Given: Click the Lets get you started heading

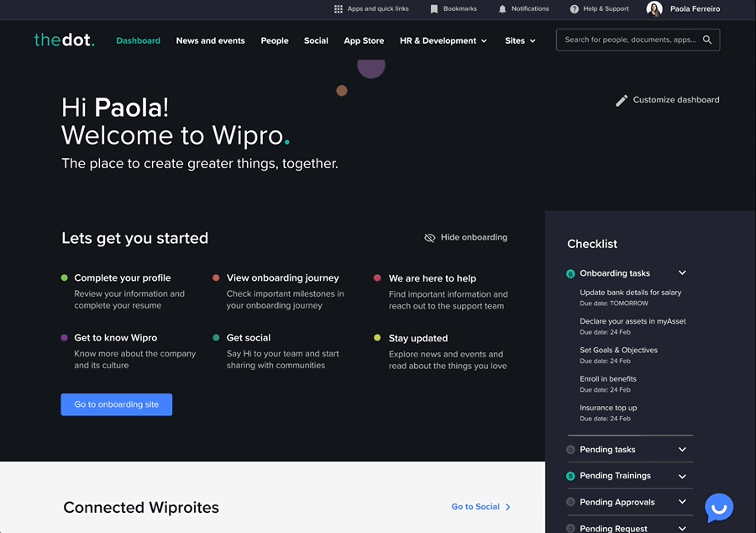Looking at the screenshot, I should point(135,238).
